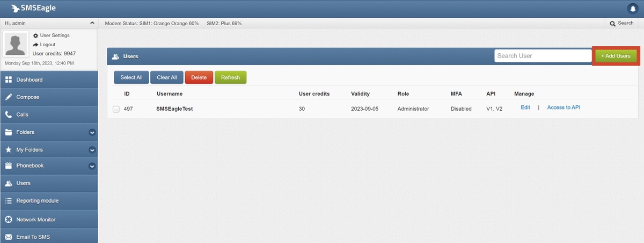Click the Network Monitor icon
Screen dimensions: 644x243
[x=9, y=219]
